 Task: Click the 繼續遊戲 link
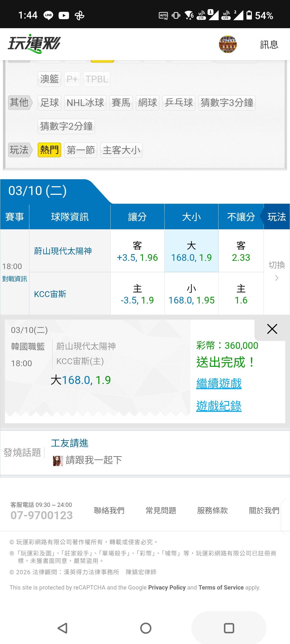click(x=219, y=383)
